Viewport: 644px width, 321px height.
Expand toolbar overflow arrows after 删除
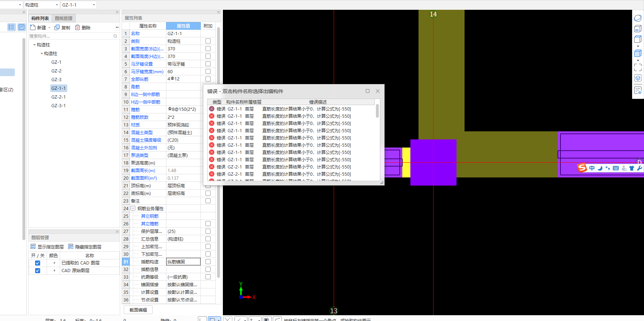pos(117,28)
